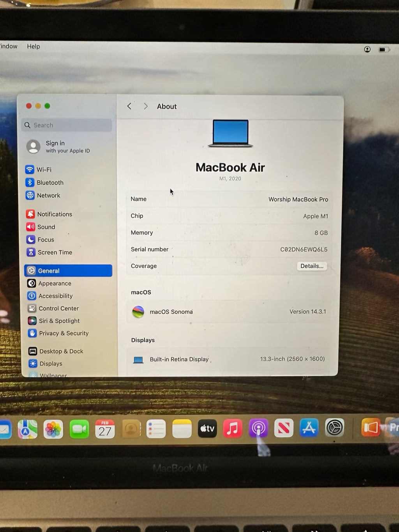Click the Notifications bell icon
The width and height of the screenshot is (399, 532).
coord(30,214)
